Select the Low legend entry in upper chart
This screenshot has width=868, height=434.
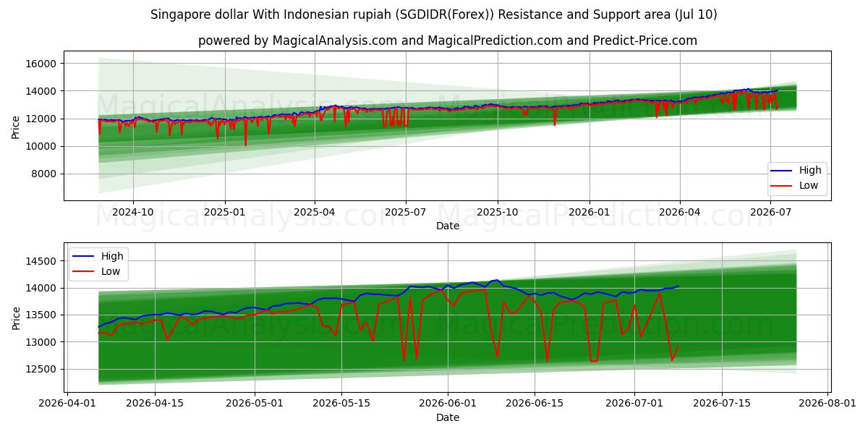click(794, 185)
